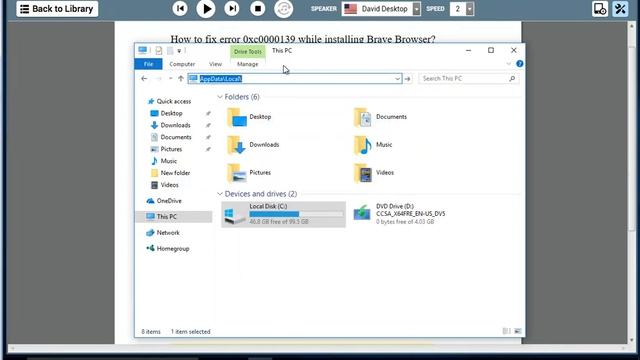Screen dimensions: 640x360
Task: Select This PC in navigation pane
Action: 173,217
